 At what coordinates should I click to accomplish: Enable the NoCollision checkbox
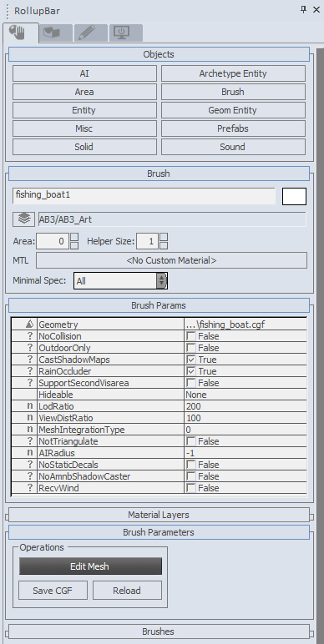pos(190,336)
